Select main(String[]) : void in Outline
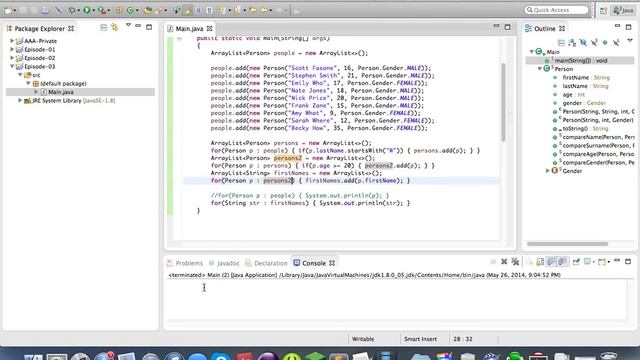 580,60
